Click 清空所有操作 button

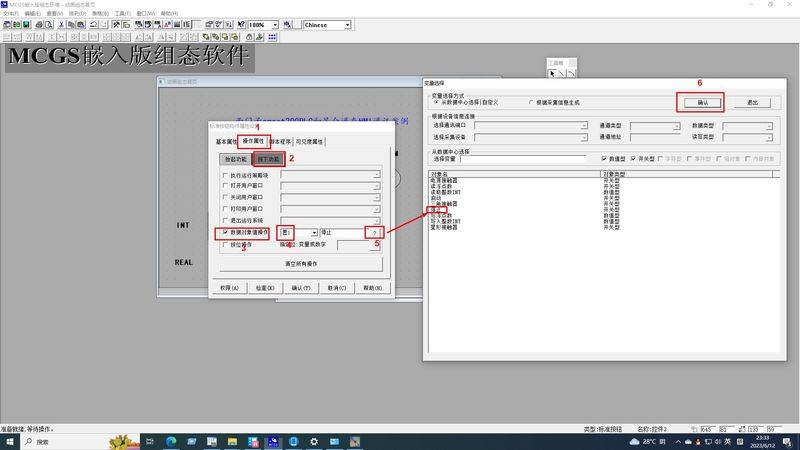[301, 264]
